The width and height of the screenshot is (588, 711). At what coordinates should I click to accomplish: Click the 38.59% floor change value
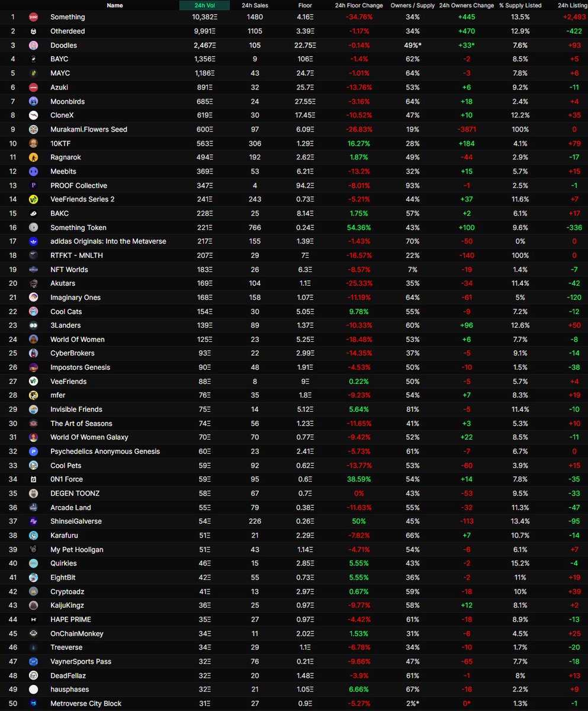[359, 479]
